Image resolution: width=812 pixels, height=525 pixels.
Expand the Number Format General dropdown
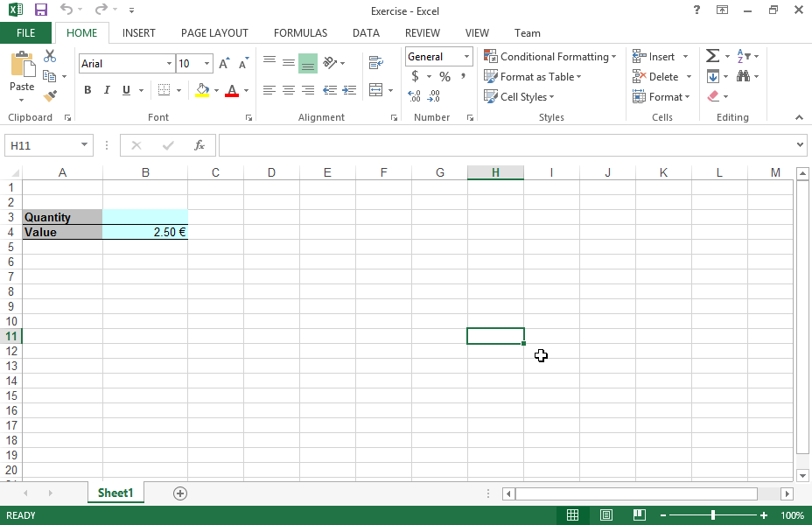click(466, 57)
